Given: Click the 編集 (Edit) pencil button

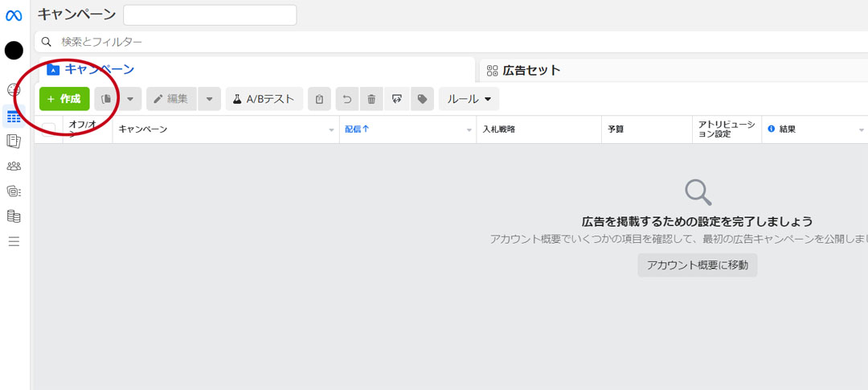Looking at the screenshot, I should click(171, 99).
